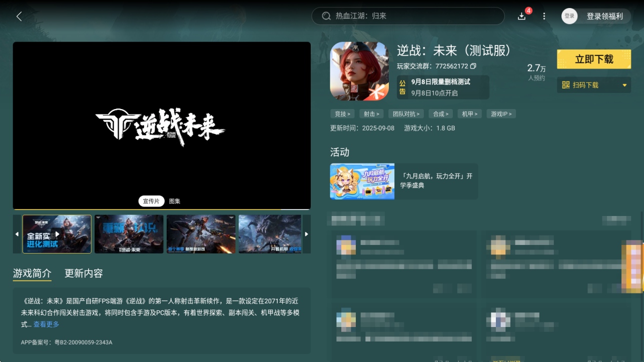This screenshot has height=362, width=644.
Task: Select the second red-haired character thumbnail
Action: 129,234
